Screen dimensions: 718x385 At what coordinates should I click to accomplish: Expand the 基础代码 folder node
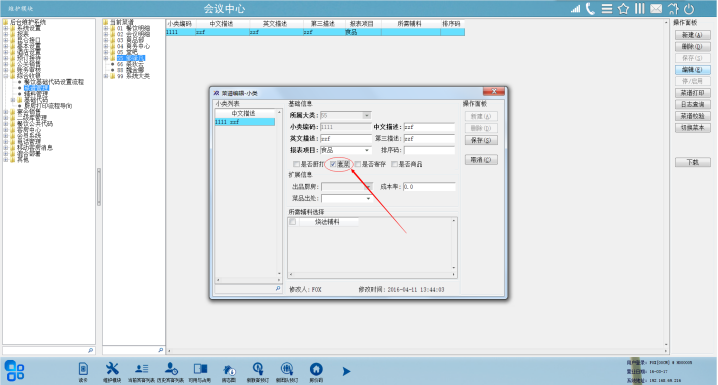coord(13,100)
